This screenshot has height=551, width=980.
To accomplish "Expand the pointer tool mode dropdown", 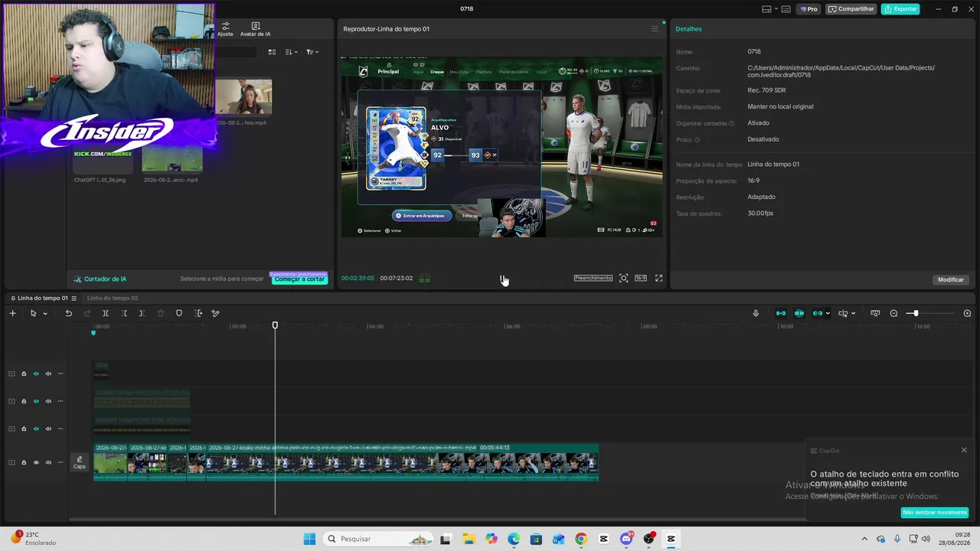I will coord(45,314).
